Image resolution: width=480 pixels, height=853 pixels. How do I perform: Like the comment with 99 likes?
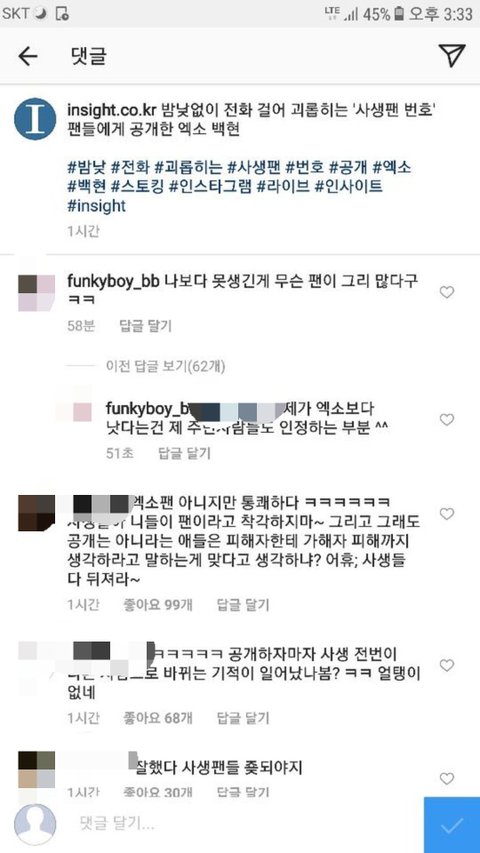pyautogui.click(x=447, y=514)
